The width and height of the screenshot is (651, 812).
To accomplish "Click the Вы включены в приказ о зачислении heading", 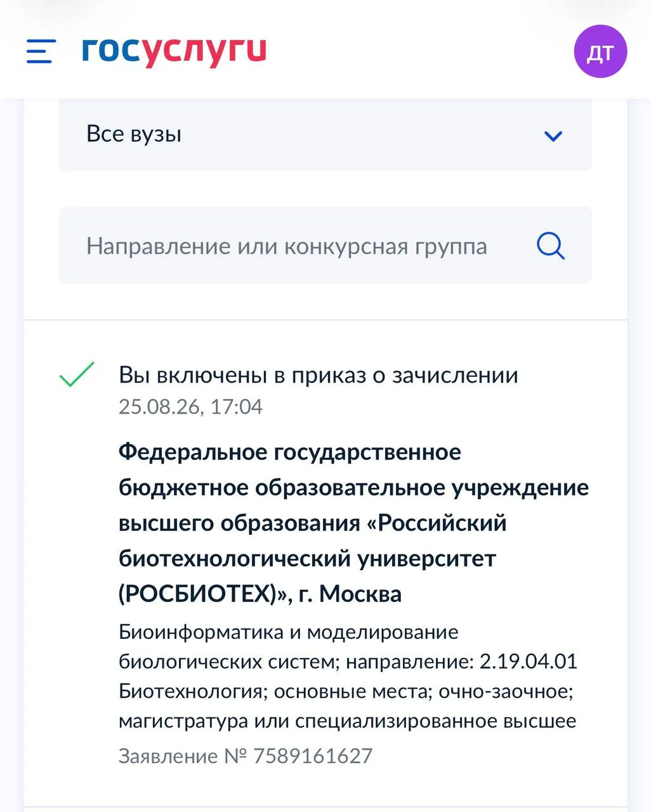I will pyautogui.click(x=319, y=375).
